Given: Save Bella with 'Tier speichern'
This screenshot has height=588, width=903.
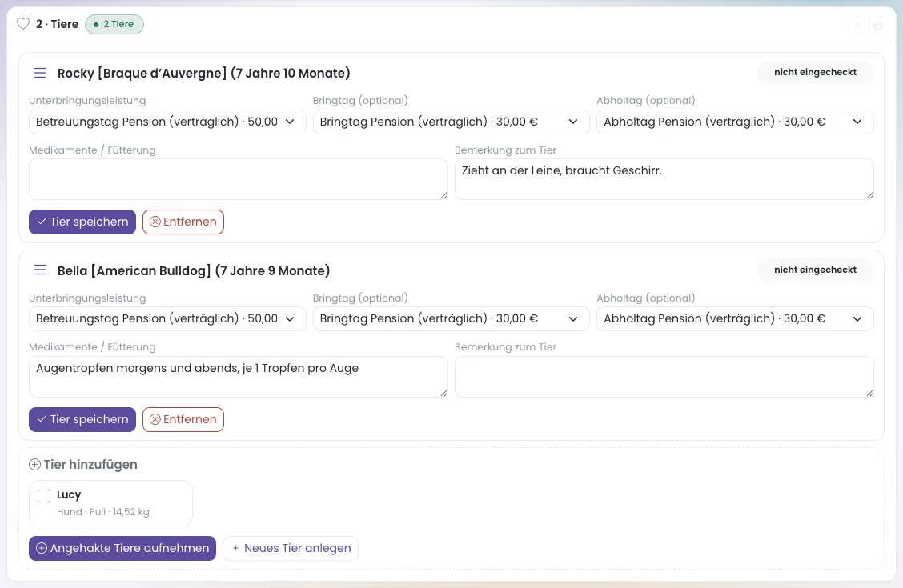Looking at the screenshot, I should point(82,419).
